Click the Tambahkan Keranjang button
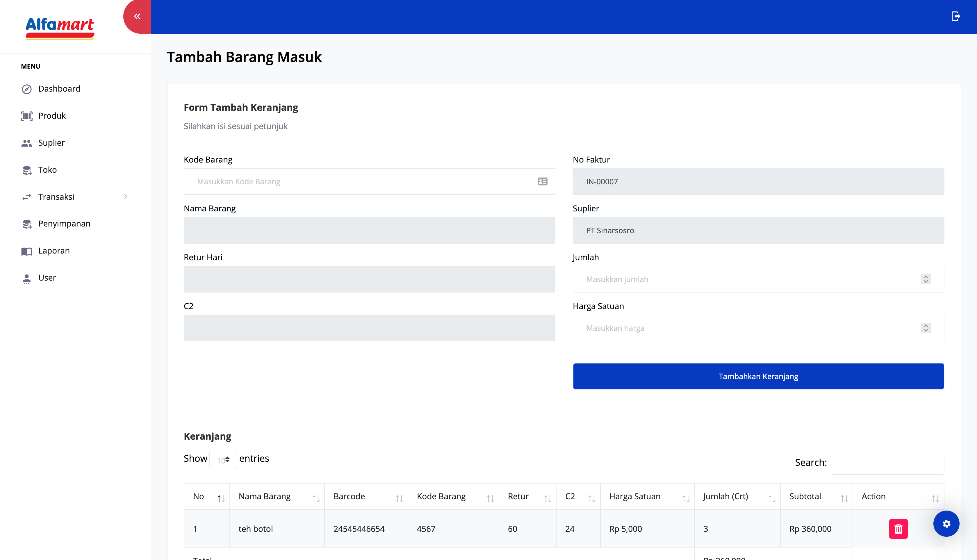Screen dimensions: 977x560 click(758, 376)
